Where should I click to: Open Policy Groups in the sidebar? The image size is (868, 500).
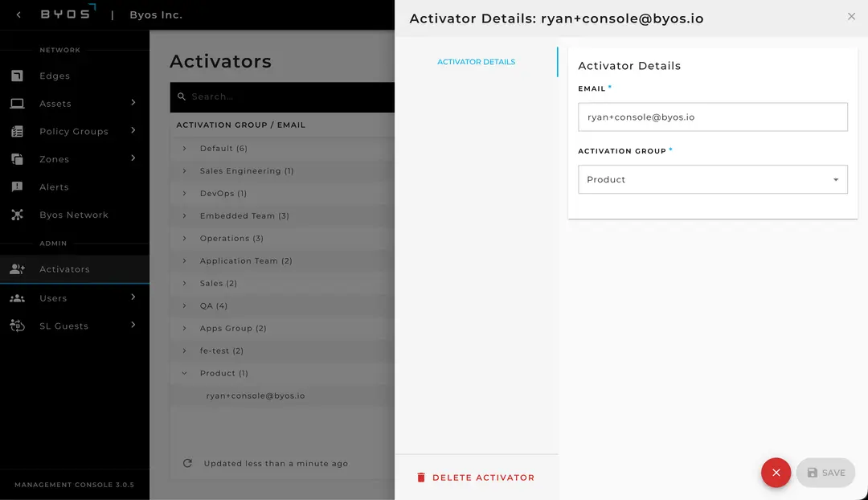pos(75,131)
